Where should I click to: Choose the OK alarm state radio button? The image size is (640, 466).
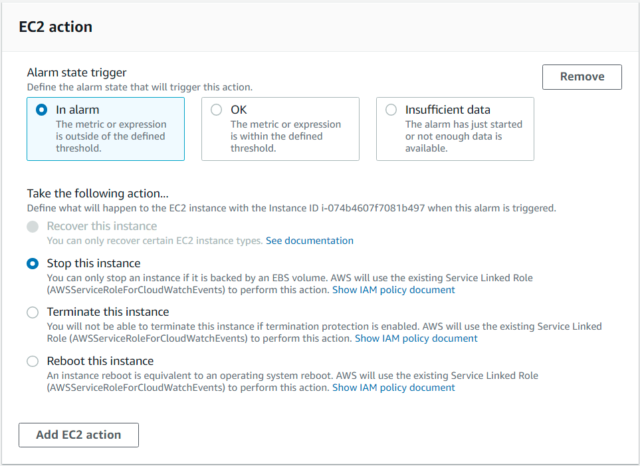(x=216, y=110)
